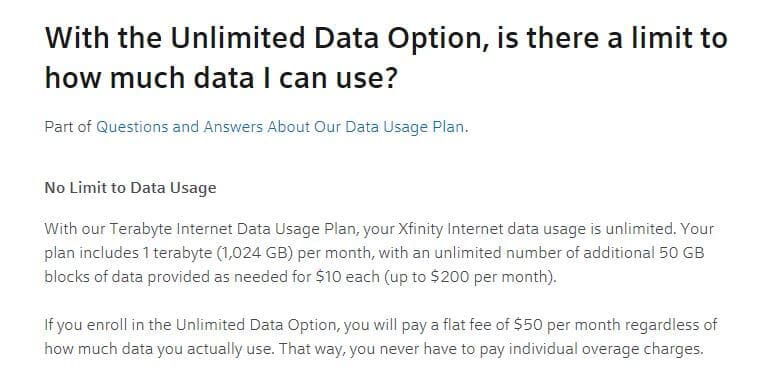
Task: Click the page heading about Unlimited Data Option
Action: pyautogui.click(x=386, y=58)
